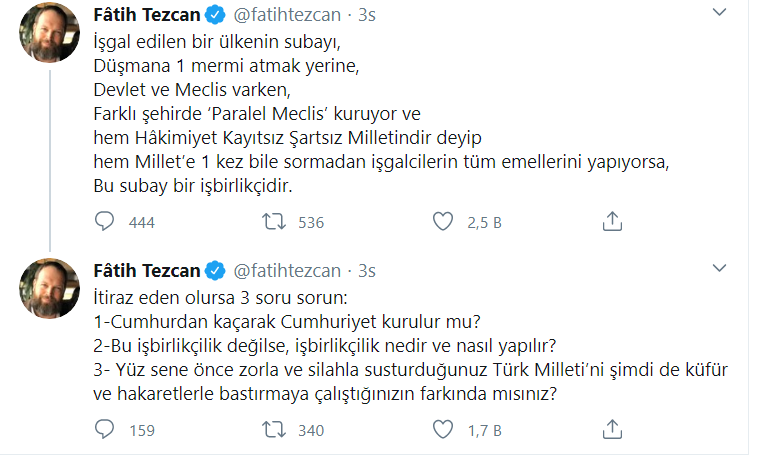Share the first tweet
760x455 pixels.
pyautogui.click(x=614, y=221)
